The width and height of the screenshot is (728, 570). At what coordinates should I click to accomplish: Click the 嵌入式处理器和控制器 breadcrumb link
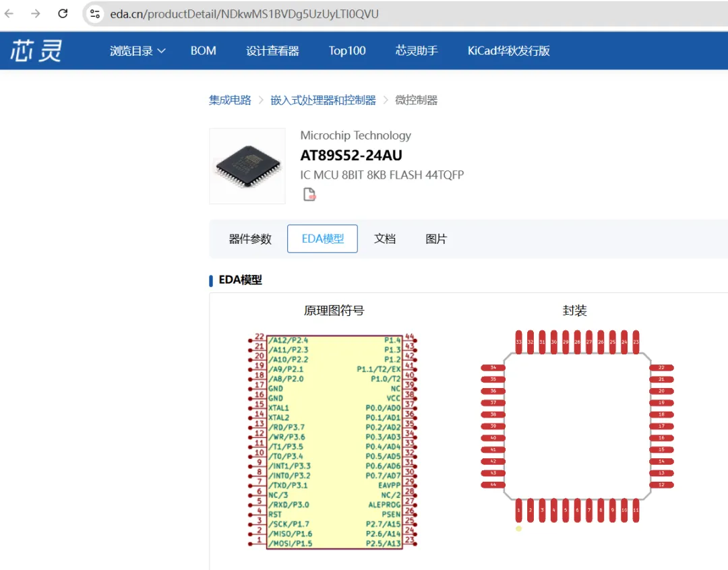pos(323,100)
